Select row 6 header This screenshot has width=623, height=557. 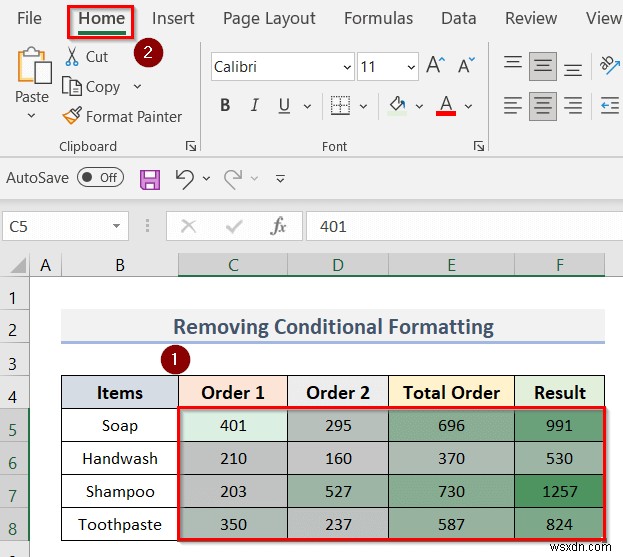[14, 458]
